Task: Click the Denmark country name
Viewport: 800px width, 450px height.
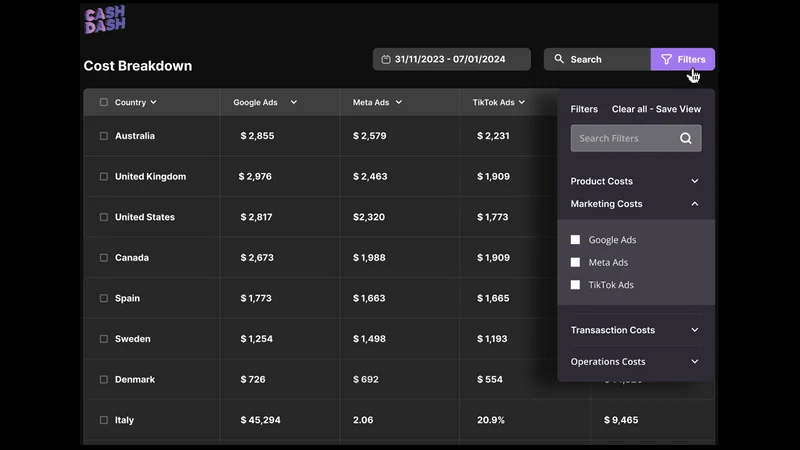Action: (x=135, y=380)
